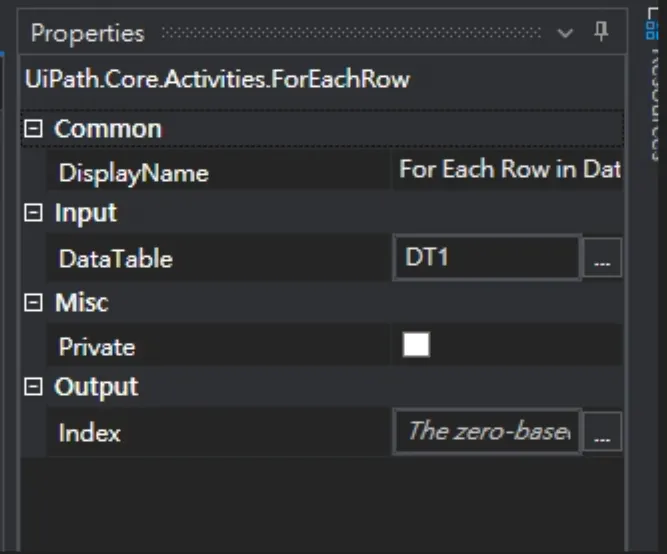Open expression editor for the DataTable property
This screenshot has height=554, width=667.
(601, 259)
